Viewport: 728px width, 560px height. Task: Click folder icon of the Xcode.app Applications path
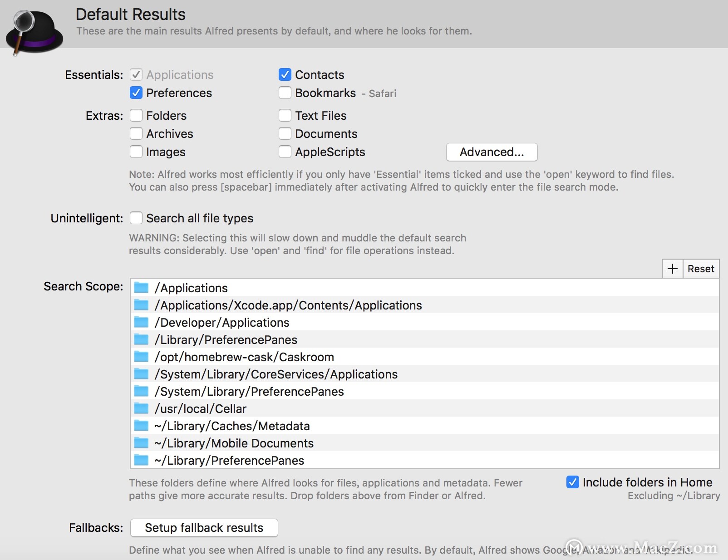pos(141,305)
